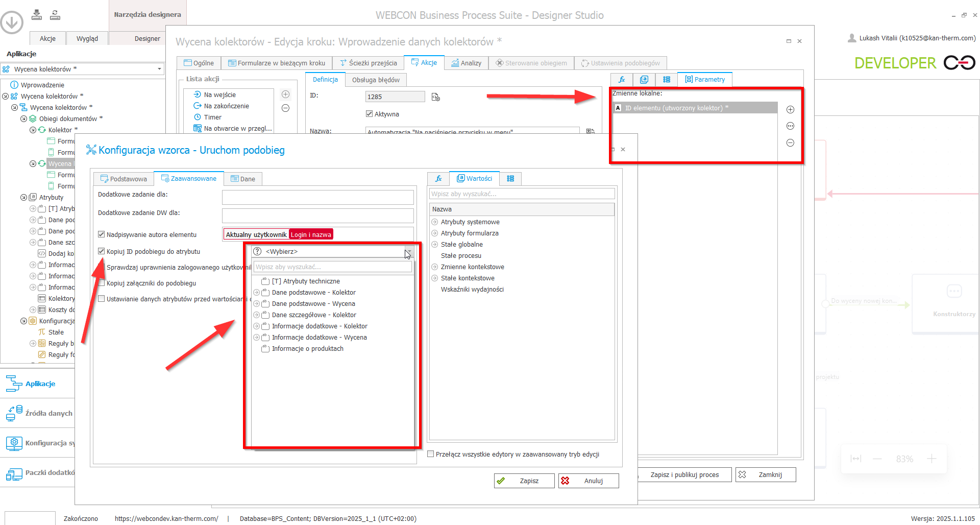Open the list icon tab before Parametry
This screenshot has width=980, height=525.
[667, 79]
